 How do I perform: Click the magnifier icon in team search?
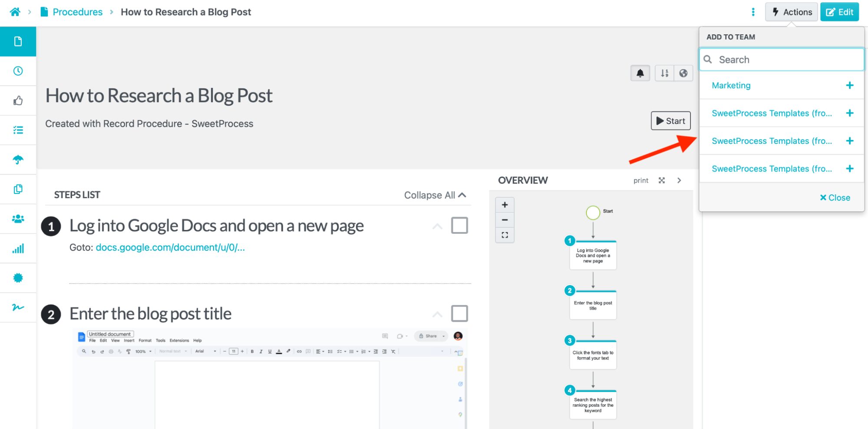point(708,60)
